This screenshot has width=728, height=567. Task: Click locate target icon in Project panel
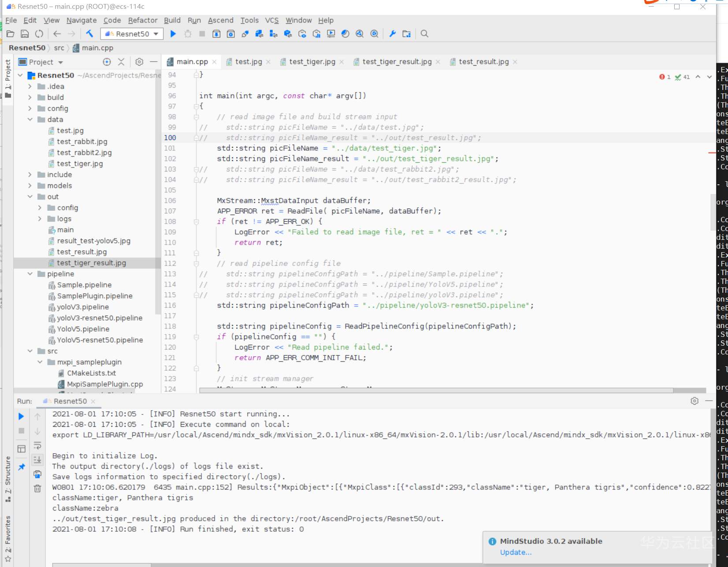point(107,62)
